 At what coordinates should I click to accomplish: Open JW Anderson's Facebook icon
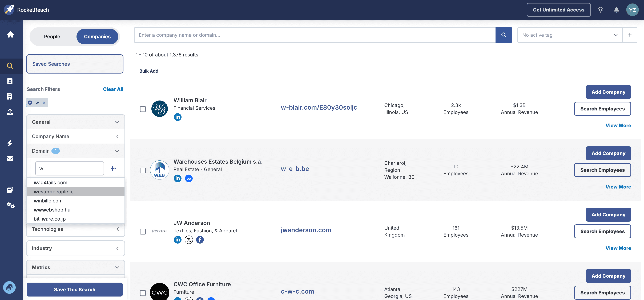[200, 240]
